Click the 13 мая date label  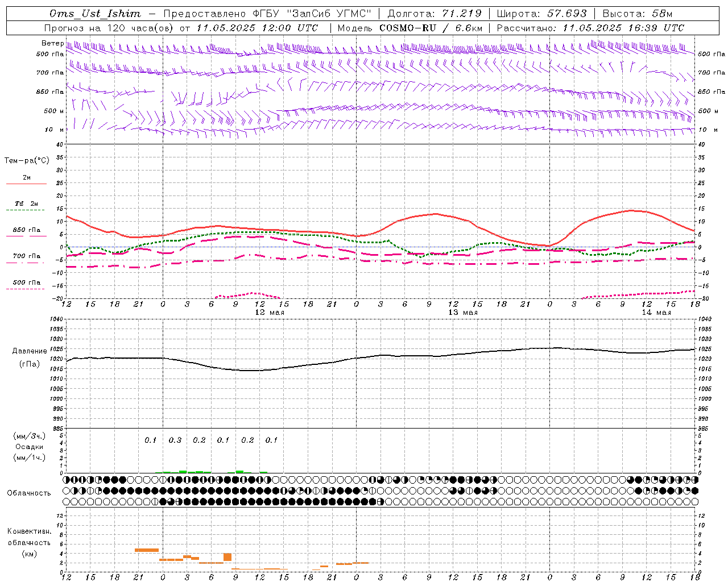click(x=463, y=313)
